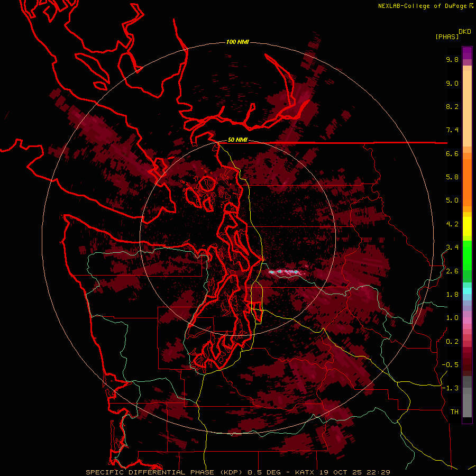Pick the bright green segment of the color scale
This screenshot has width=476, height=476.
[x=467, y=255]
